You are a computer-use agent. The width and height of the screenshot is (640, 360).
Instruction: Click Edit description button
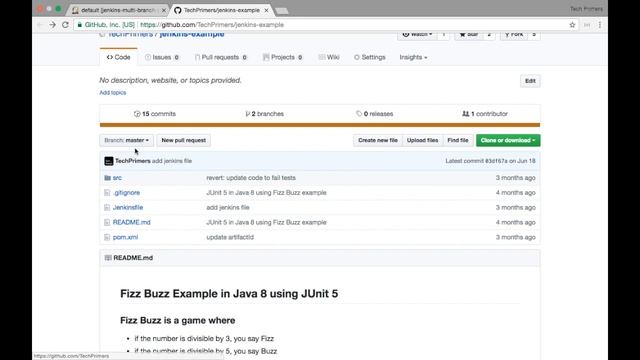point(530,81)
